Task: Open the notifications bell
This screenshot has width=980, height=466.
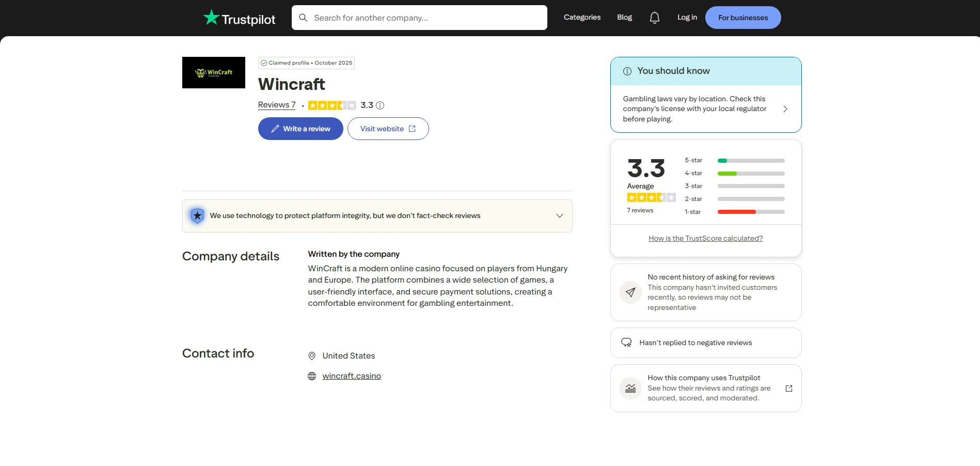Action: (654, 18)
